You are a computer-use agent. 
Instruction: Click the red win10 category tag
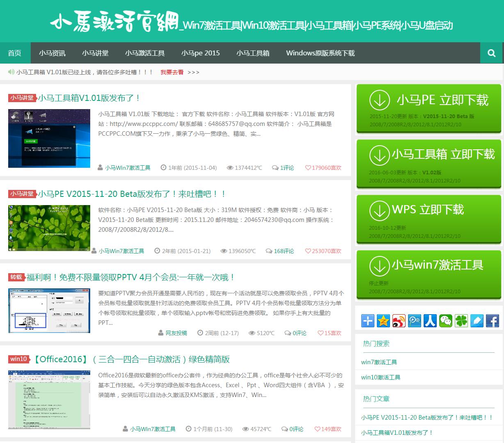(x=18, y=359)
